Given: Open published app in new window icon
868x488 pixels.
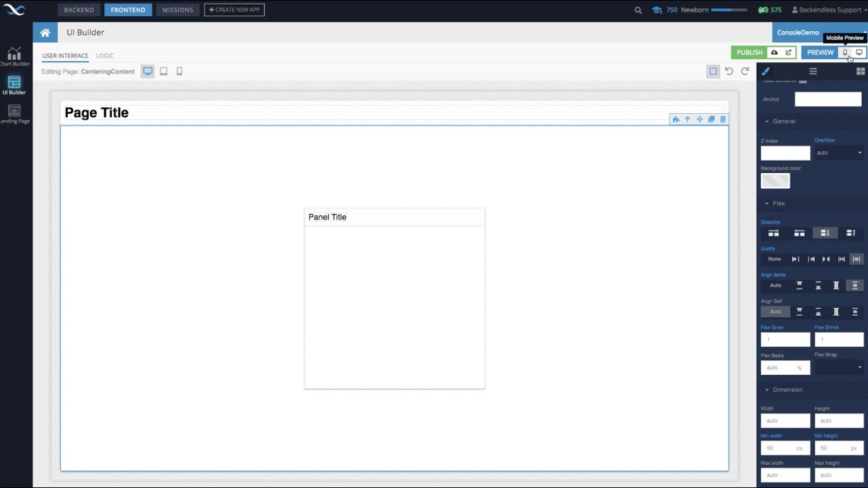Looking at the screenshot, I should (788, 52).
